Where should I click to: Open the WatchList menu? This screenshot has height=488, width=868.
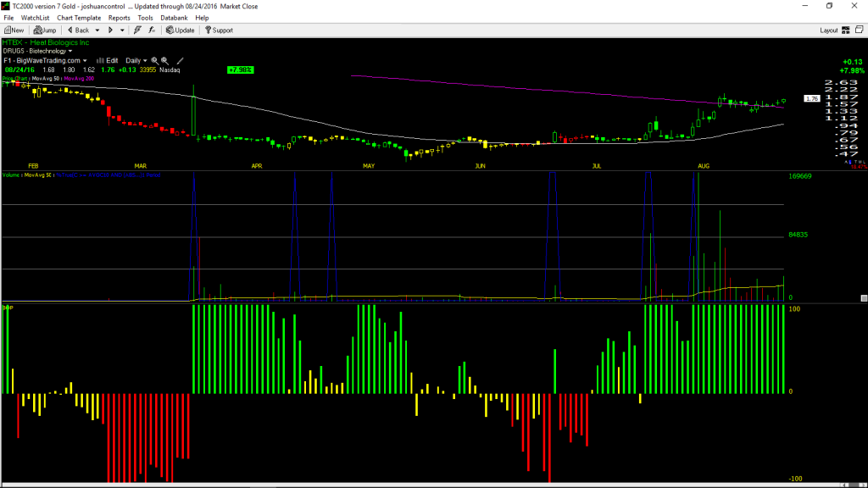click(x=35, y=18)
